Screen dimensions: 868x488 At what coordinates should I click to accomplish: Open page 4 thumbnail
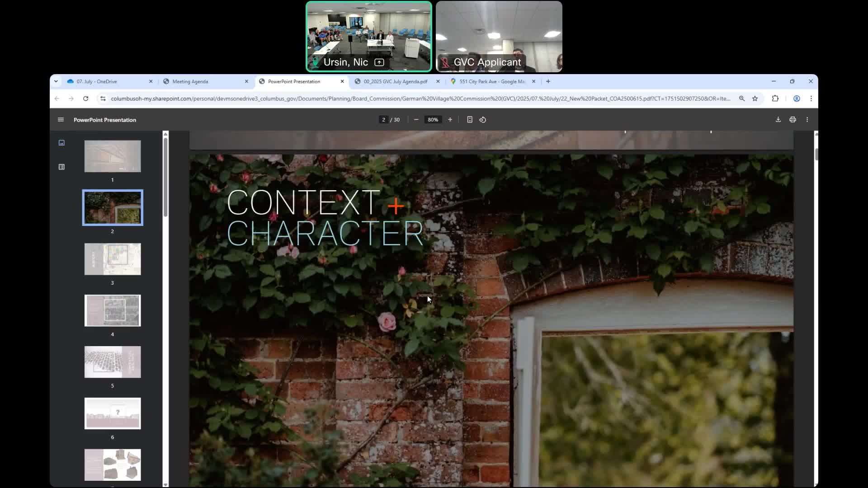113,310
